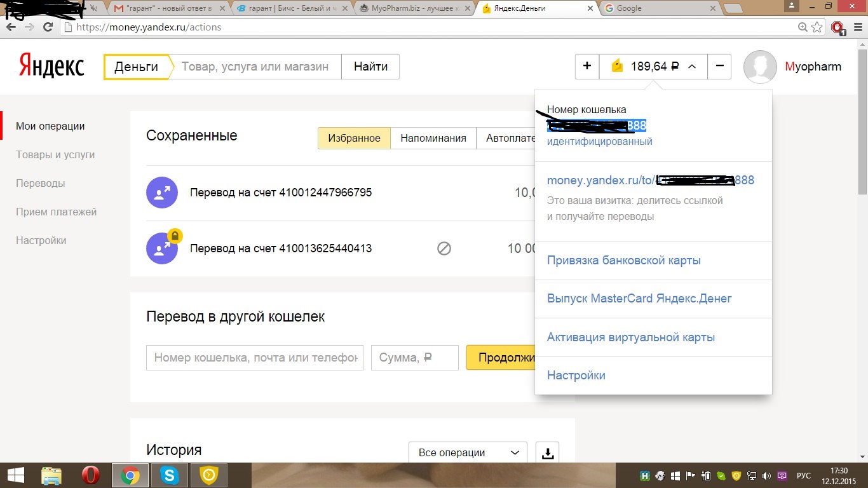This screenshot has width=868, height=488.
Task: Click the wallet number recipient input field
Action: click(x=255, y=358)
